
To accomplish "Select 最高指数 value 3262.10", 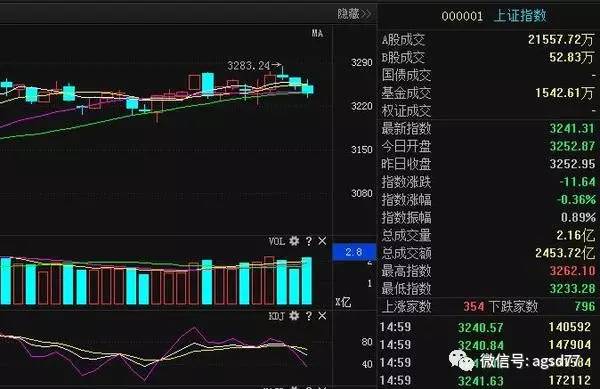I will point(572,271).
